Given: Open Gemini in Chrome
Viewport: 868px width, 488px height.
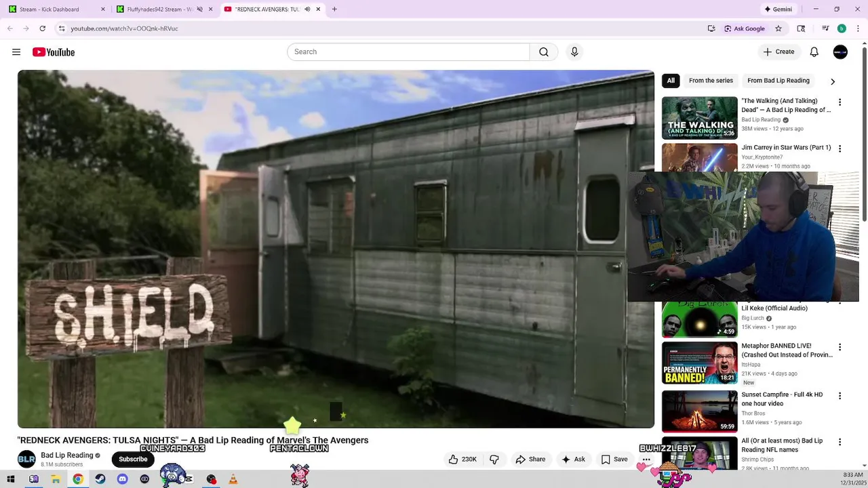Looking at the screenshot, I should point(778,9).
